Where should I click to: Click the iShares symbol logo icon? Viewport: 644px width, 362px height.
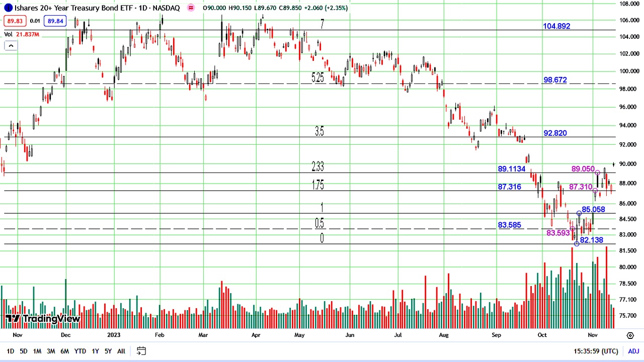click(x=9, y=8)
